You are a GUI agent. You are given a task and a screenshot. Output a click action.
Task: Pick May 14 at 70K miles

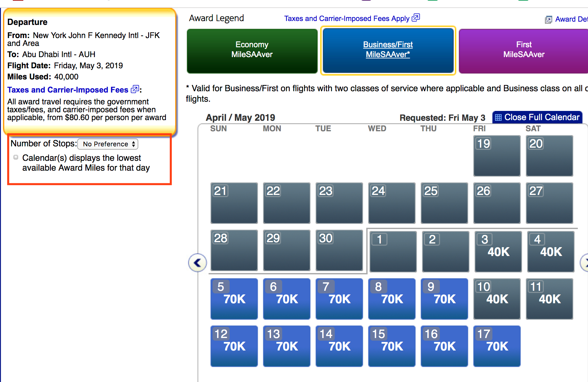(339, 346)
